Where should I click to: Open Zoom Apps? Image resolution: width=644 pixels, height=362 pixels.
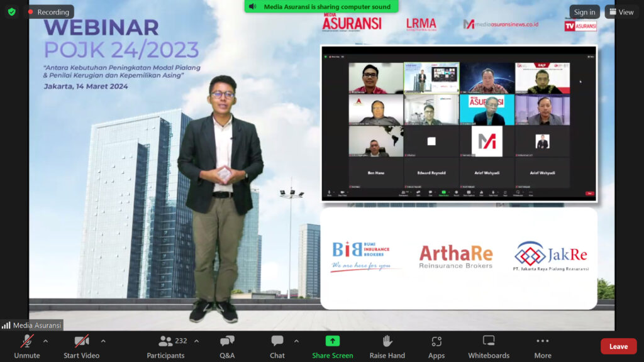click(x=436, y=347)
